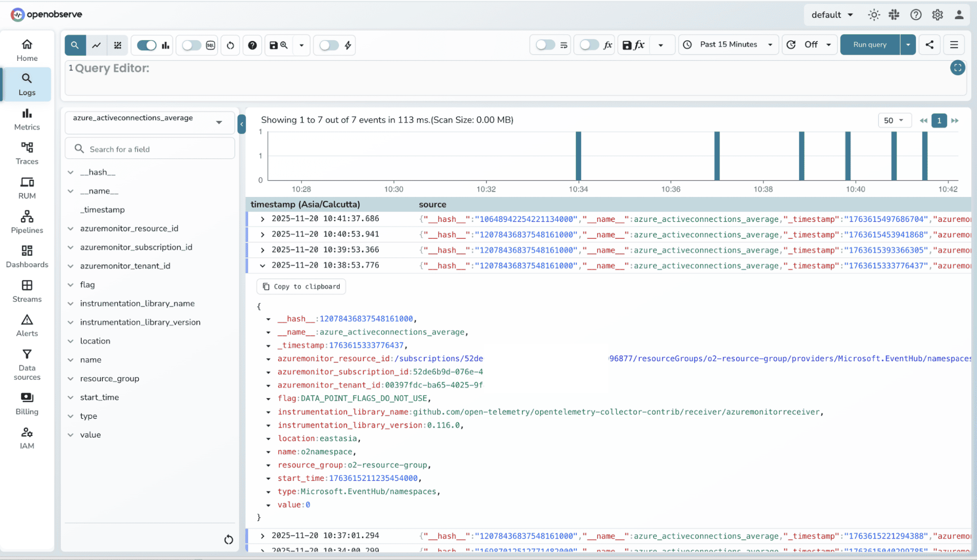Open the default organization menu
977x560 pixels.
831,15
